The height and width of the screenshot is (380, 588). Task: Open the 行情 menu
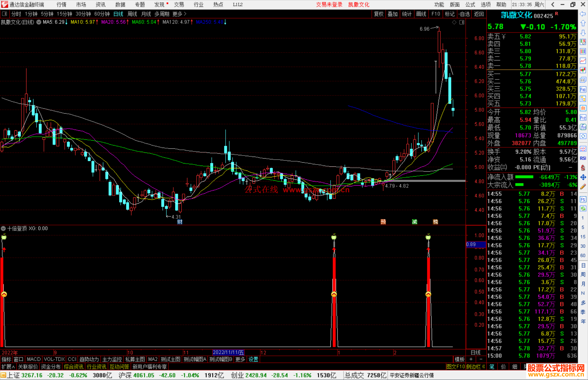(x=62, y=5)
